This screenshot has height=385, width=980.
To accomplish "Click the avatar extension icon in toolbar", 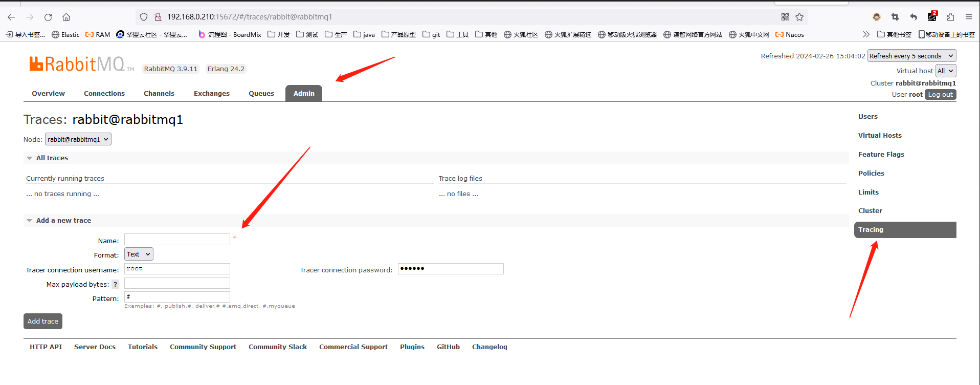I will [x=877, y=17].
